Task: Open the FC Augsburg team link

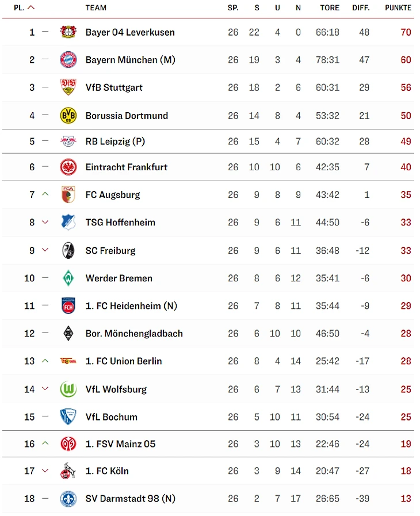Action: (x=113, y=195)
